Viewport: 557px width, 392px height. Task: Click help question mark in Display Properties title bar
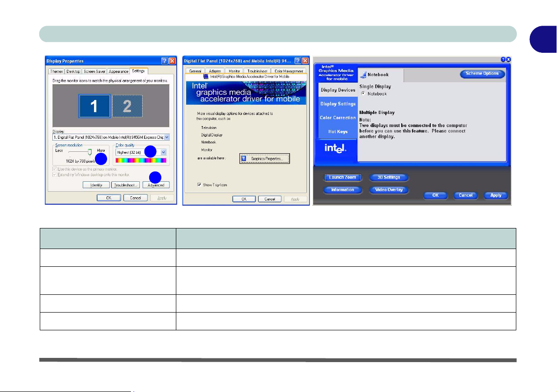pos(165,61)
